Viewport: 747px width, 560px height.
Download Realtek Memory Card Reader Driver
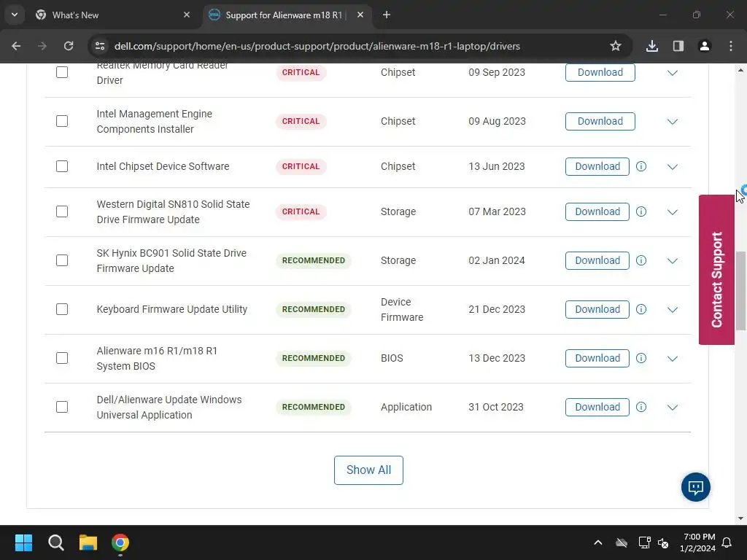coord(600,72)
